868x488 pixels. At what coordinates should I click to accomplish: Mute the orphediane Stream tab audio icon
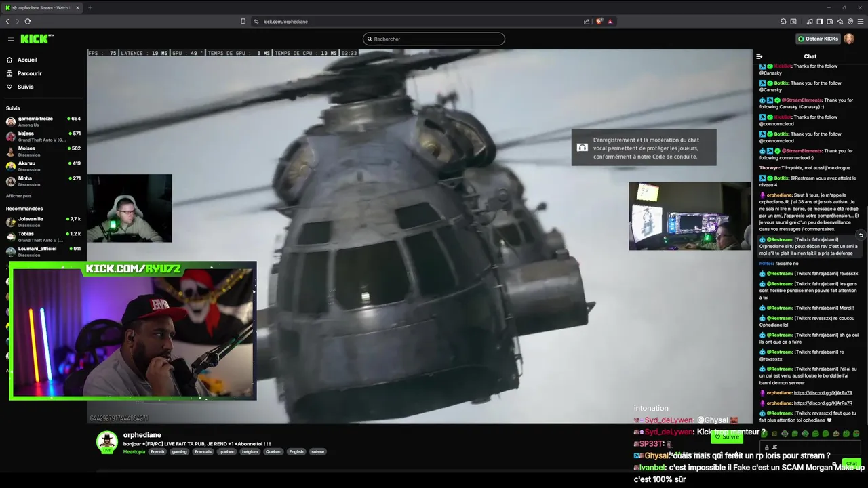click(14, 7)
